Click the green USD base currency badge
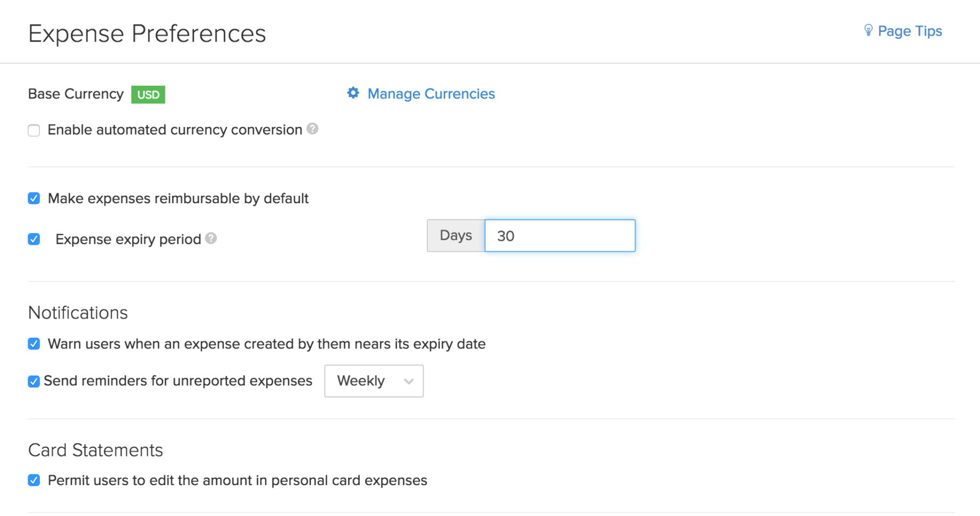 click(x=148, y=94)
